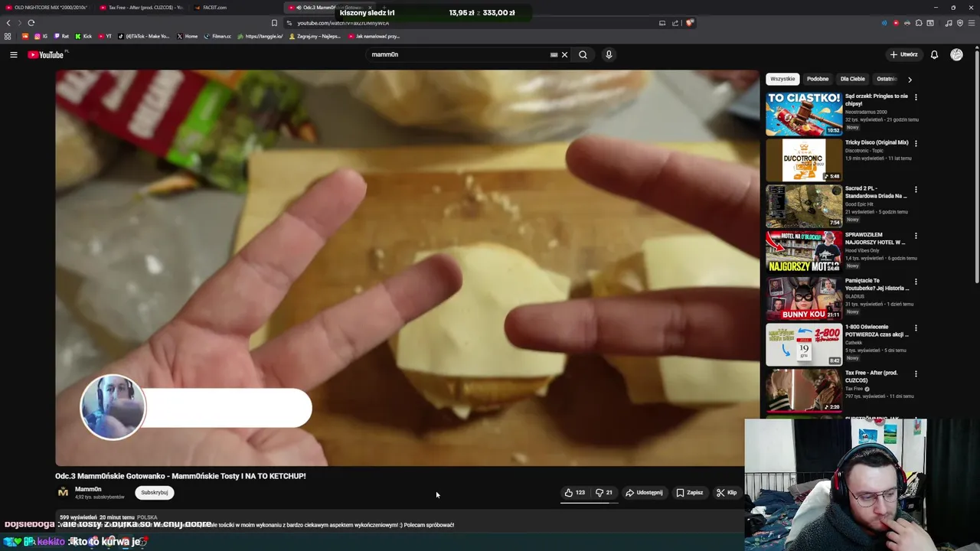
Task: Open options for the Tax Free - After video
Action: click(916, 374)
